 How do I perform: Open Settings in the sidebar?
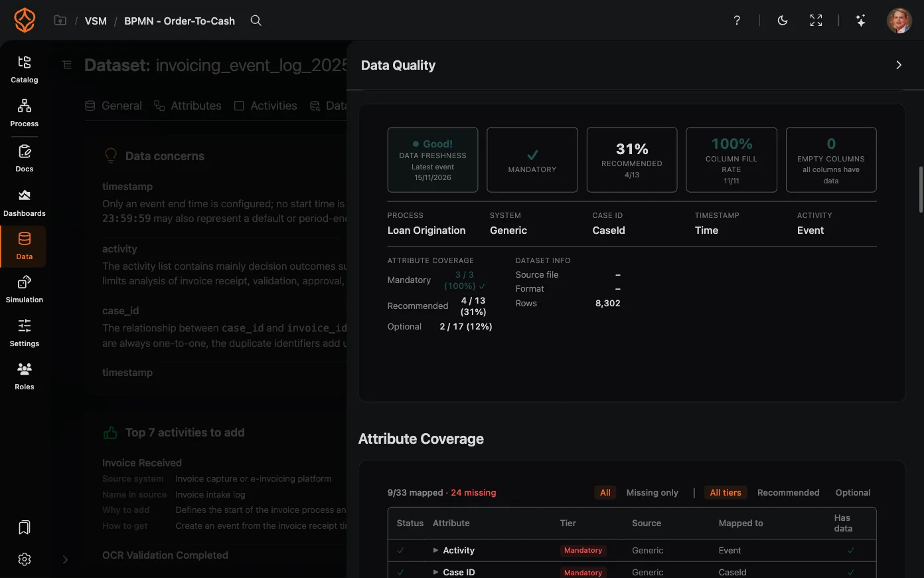[x=25, y=333]
